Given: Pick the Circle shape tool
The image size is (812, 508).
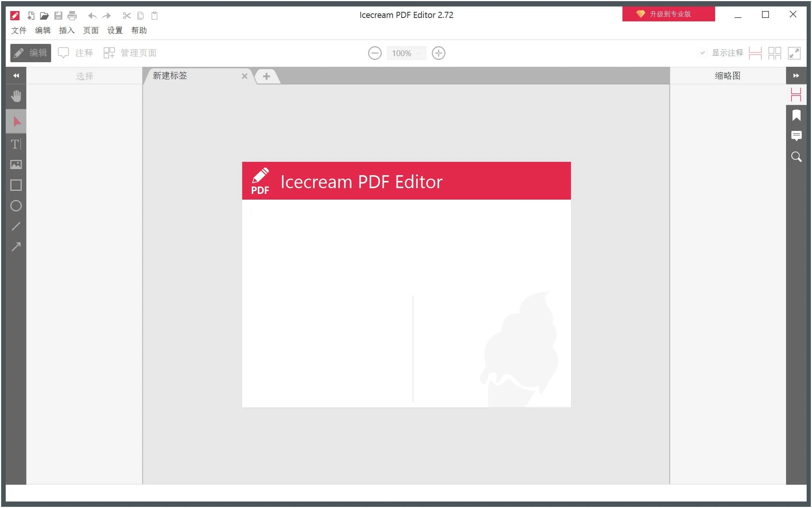Looking at the screenshot, I should coord(16,206).
